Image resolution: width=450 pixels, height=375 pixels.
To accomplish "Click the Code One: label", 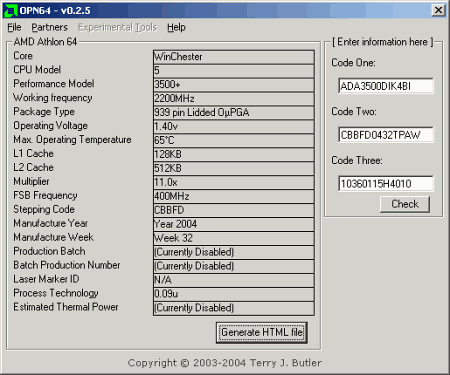I will [353, 63].
